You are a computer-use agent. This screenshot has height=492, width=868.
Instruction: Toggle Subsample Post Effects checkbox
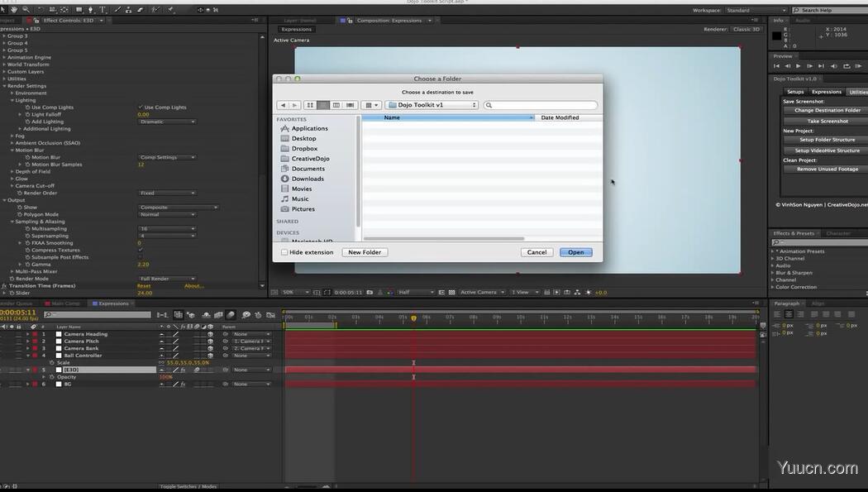click(140, 257)
